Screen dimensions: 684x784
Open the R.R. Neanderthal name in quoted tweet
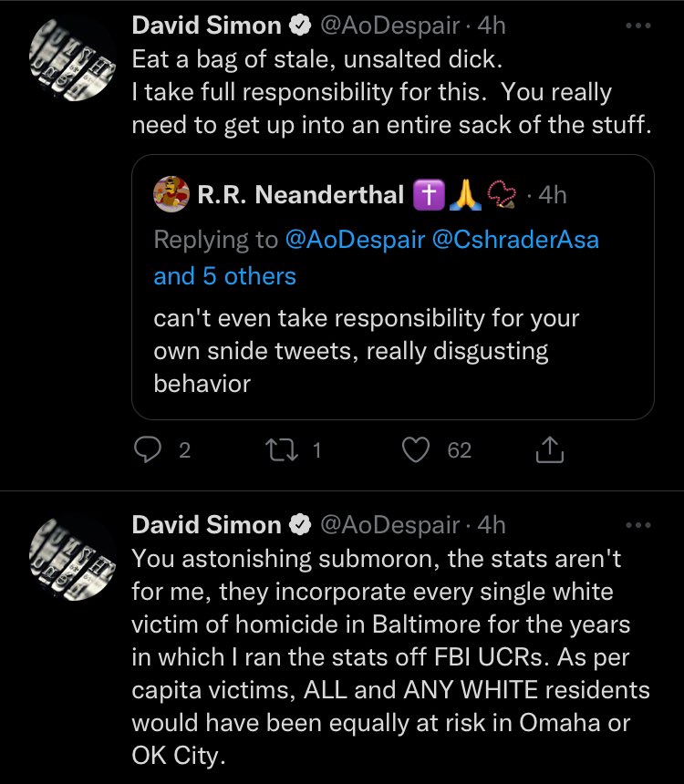300,194
